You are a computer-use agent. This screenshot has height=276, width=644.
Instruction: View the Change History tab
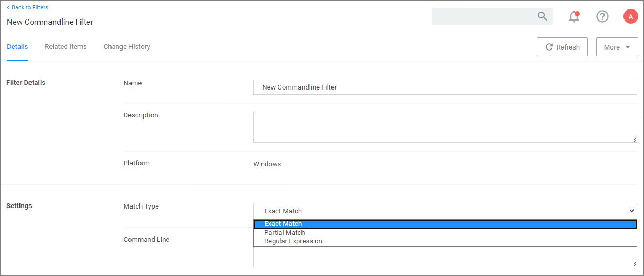pyautogui.click(x=127, y=47)
